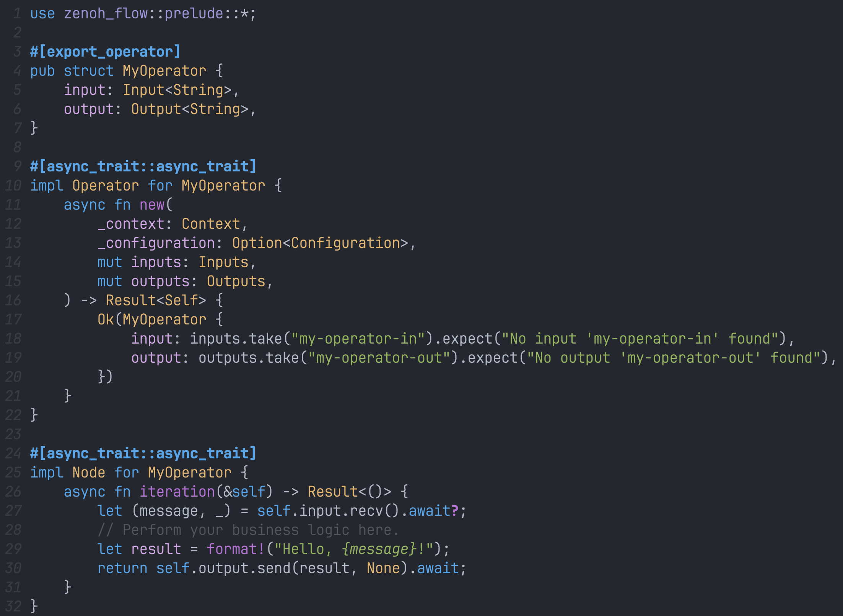This screenshot has height=616, width=843.
Task: Select the MyOperator struct name on line 4
Action: (163, 70)
